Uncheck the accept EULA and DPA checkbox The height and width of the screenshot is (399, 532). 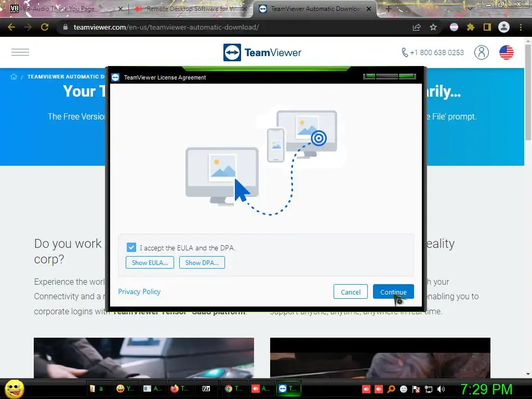pyautogui.click(x=131, y=247)
